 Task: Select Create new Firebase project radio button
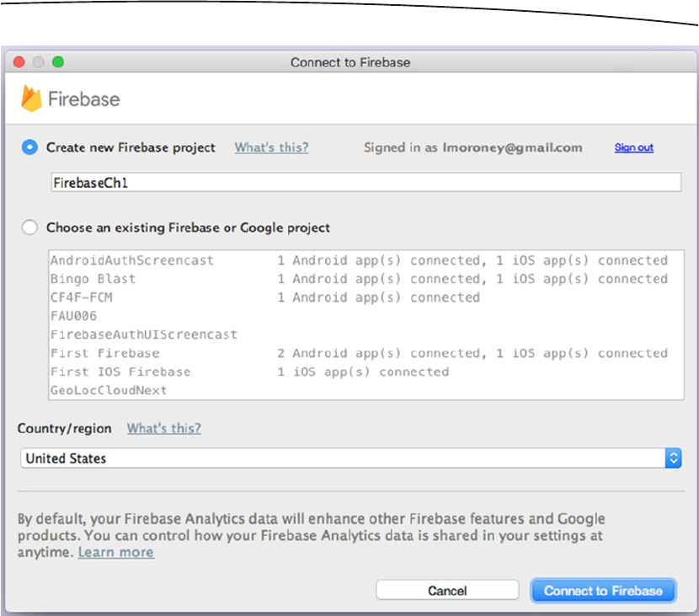pos(30,147)
